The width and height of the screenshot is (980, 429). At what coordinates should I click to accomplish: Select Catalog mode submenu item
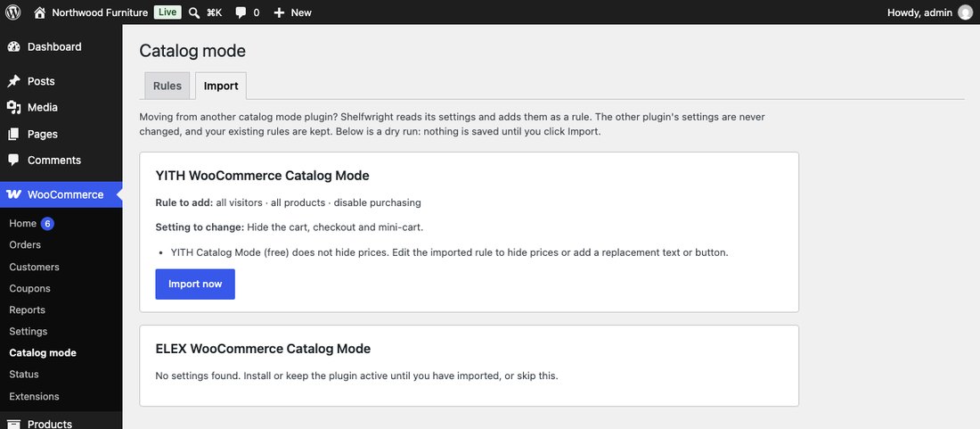pos(43,352)
